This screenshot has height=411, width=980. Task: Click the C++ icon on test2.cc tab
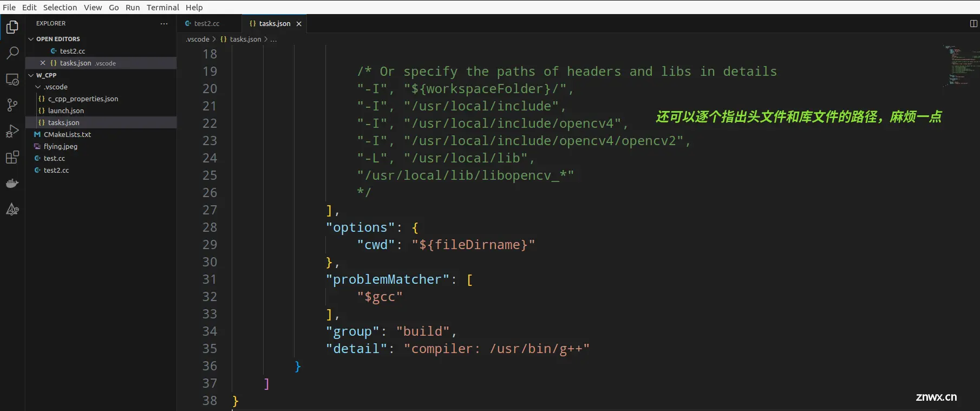click(x=188, y=23)
